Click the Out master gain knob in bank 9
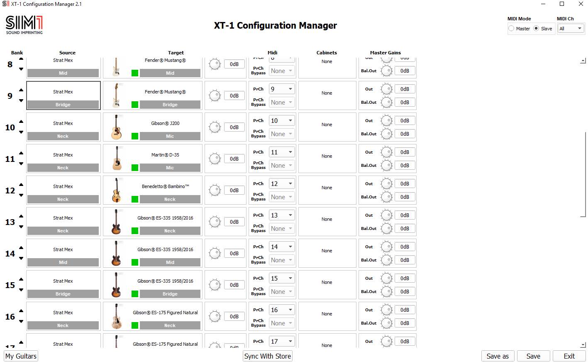 pyautogui.click(x=387, y=89)
